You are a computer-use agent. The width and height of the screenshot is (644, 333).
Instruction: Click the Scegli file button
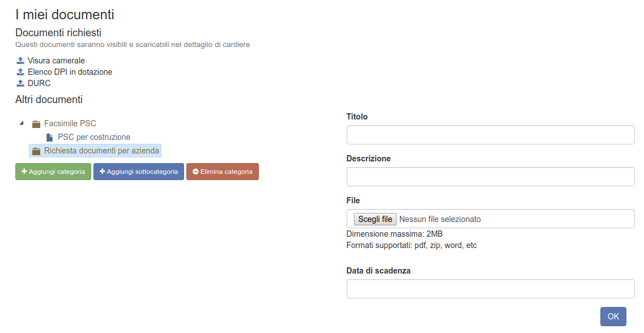coord(375,219)
